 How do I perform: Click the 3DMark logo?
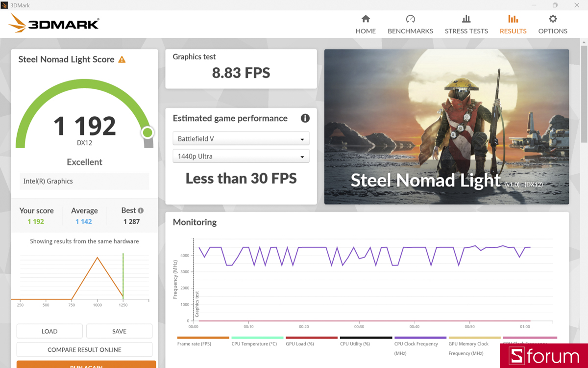54,23
